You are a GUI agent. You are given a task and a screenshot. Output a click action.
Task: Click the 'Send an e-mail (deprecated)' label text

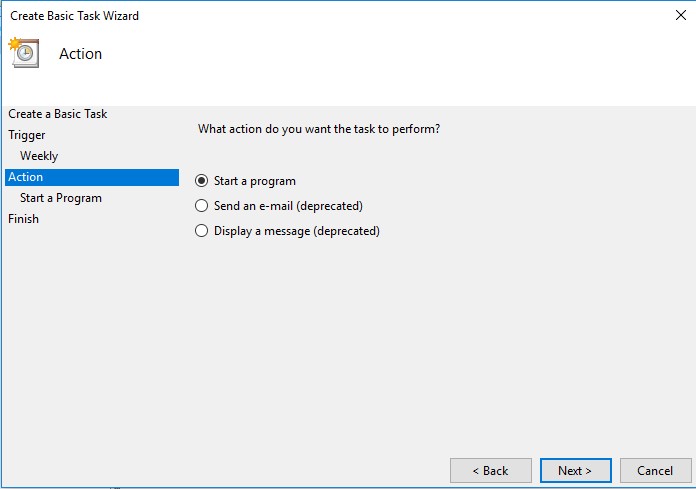click(x=288, y=206)
